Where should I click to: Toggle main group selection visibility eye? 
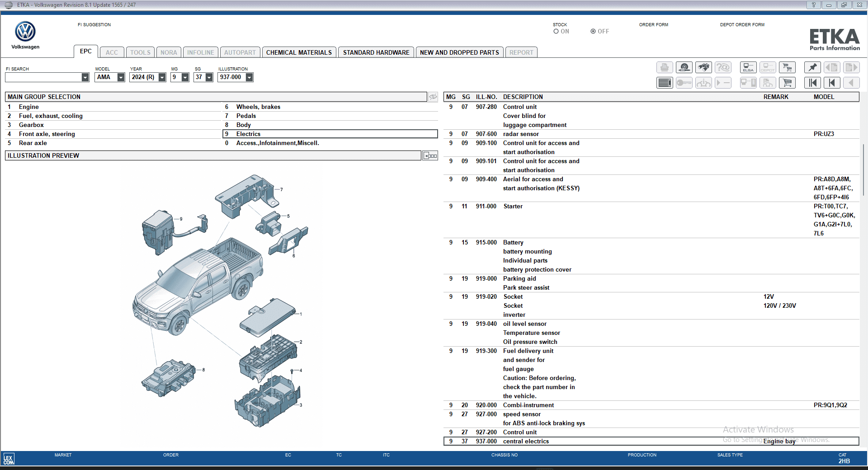(433, 97)
